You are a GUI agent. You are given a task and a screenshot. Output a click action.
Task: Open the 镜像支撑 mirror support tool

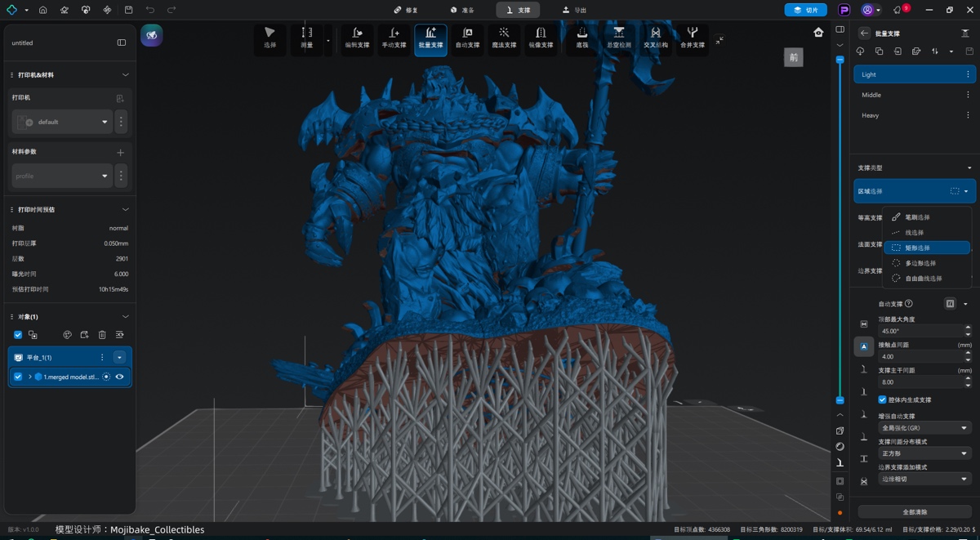pos(541,38)
